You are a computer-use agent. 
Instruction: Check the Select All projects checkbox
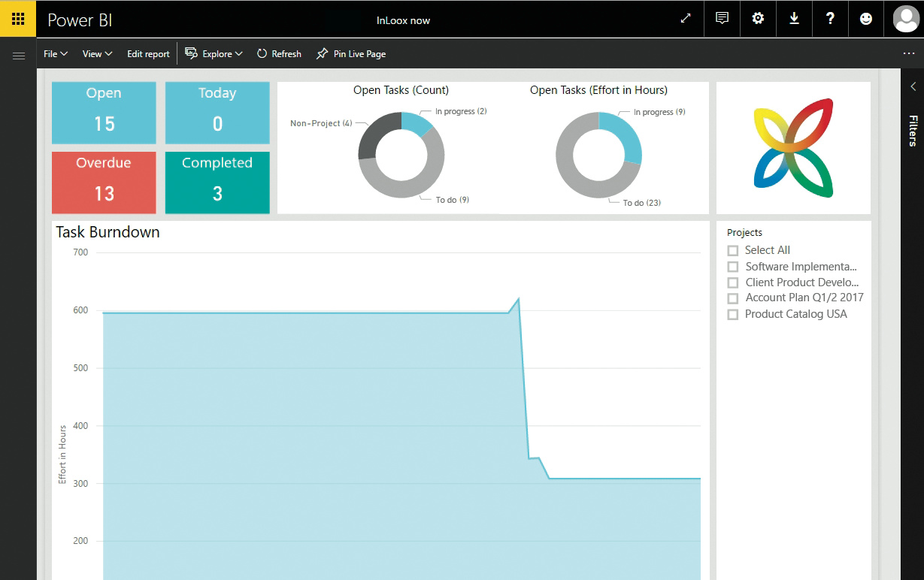pyautogui.click(x=733, y=251)
